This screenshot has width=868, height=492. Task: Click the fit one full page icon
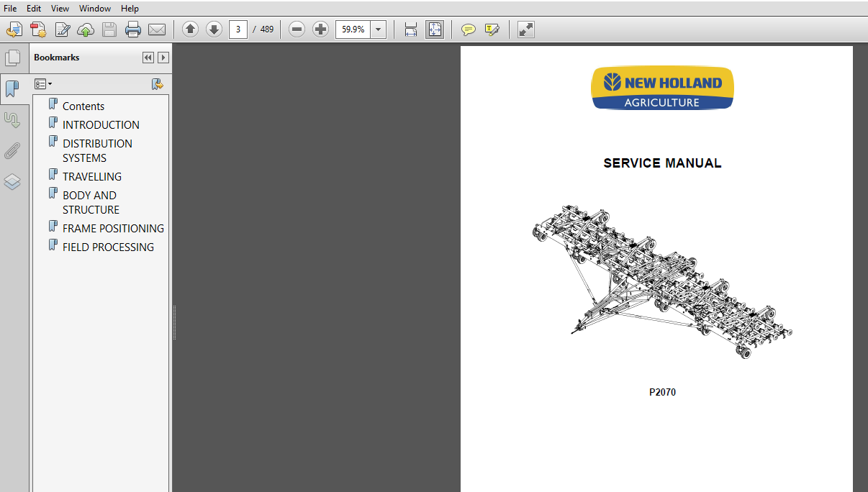435,29
